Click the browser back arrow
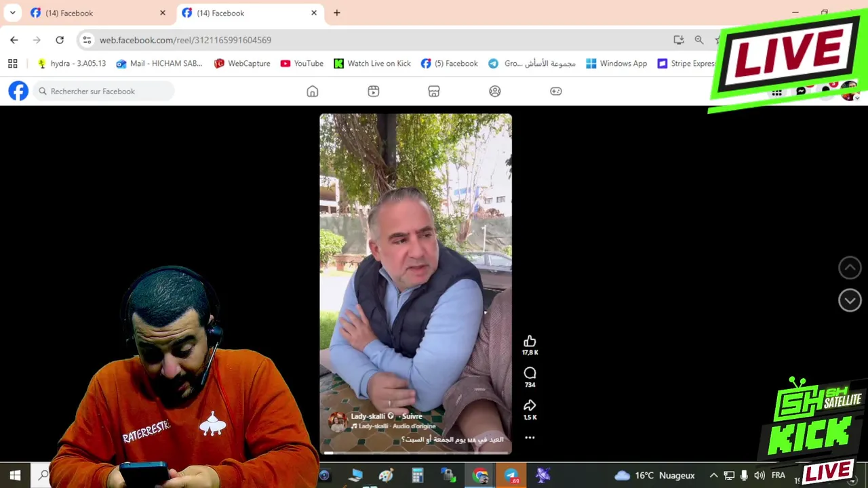Viewport: 868px width, 488px height. [14, 40]
